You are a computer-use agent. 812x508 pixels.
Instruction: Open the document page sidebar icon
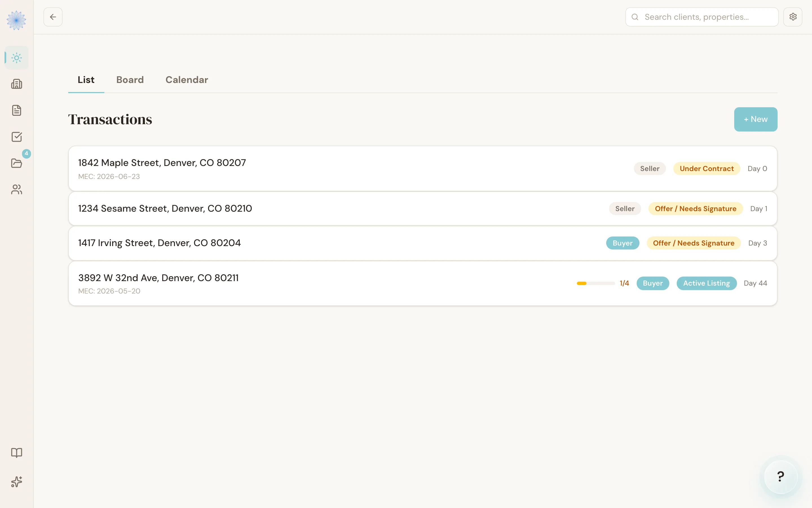[16, 111]
